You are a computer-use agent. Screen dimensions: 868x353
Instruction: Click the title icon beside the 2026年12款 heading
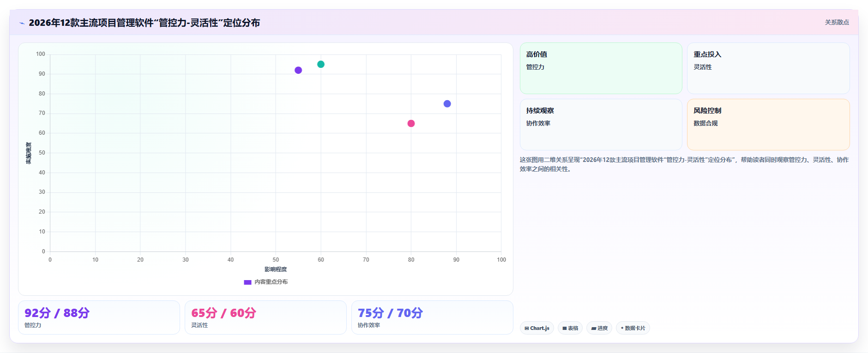point(22,23)
